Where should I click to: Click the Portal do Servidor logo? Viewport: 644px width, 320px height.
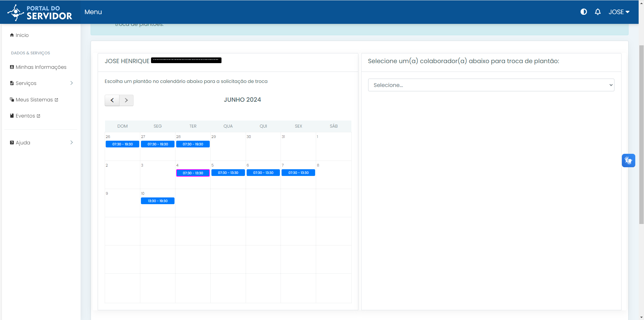coord(40,12)
